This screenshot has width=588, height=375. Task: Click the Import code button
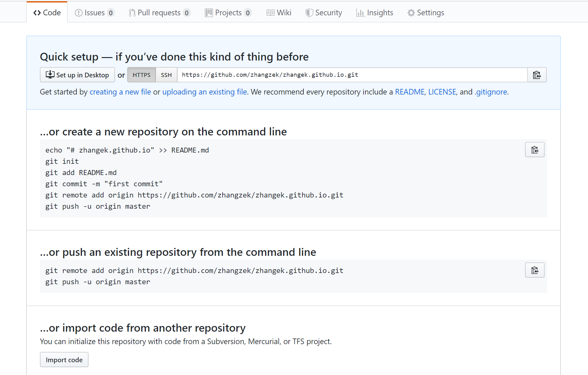click(64, 360)
